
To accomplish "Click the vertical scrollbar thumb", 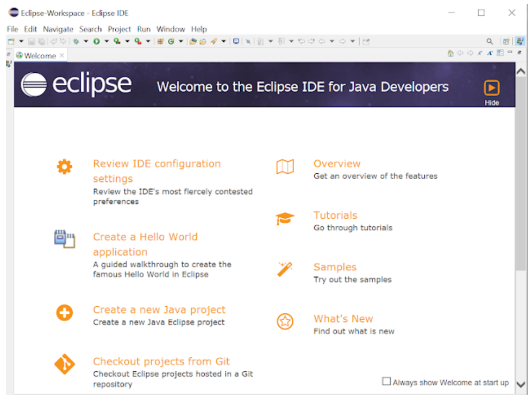I will (521, 173).
